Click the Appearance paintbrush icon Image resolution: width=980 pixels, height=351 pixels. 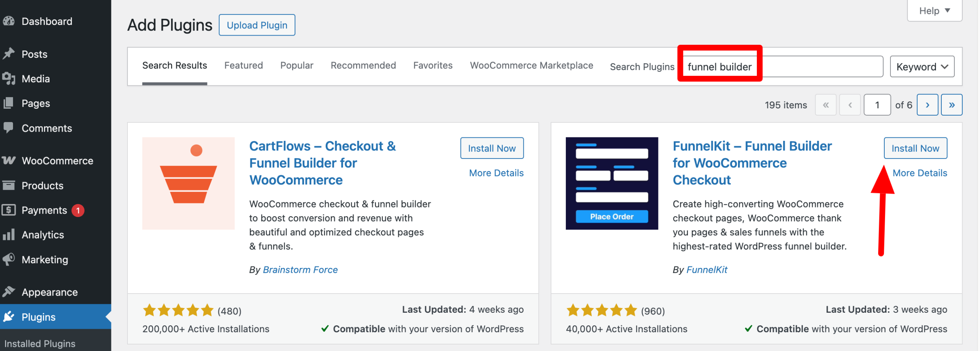8,292
